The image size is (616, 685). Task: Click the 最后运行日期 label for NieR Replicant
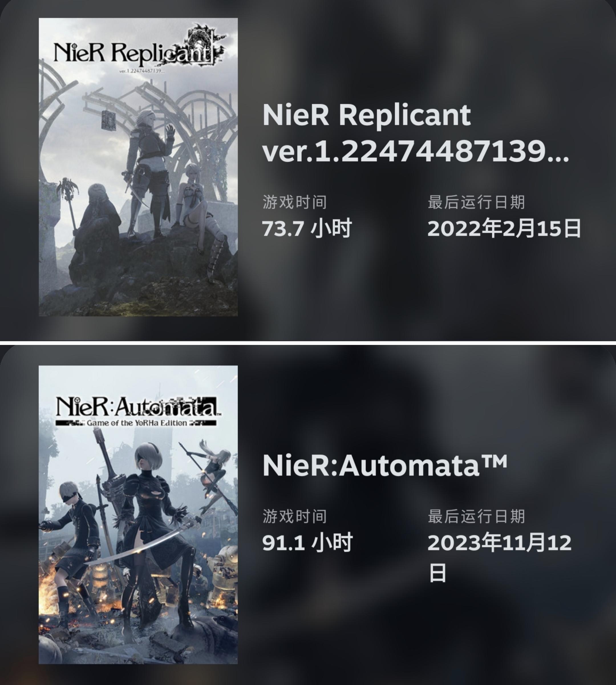pyautogui.click(x=476, y=202)
